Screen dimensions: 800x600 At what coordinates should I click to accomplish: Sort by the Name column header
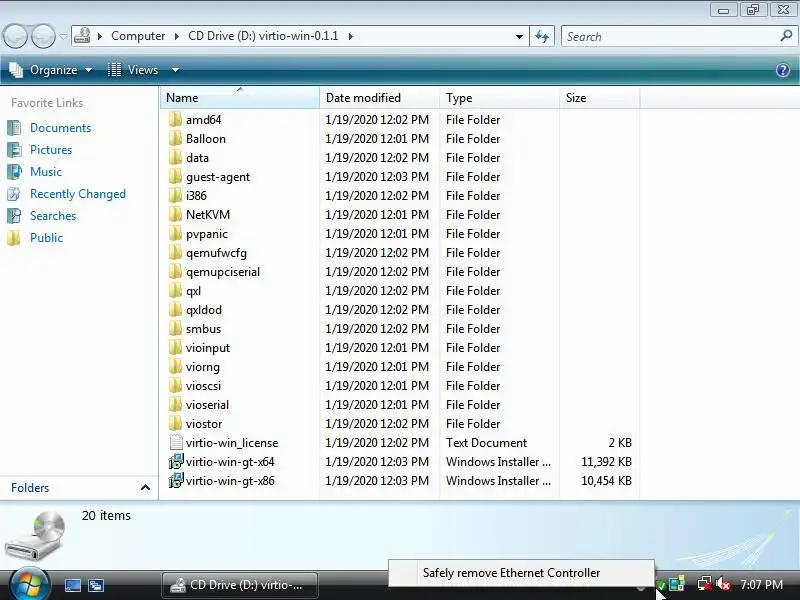point(239,97)
